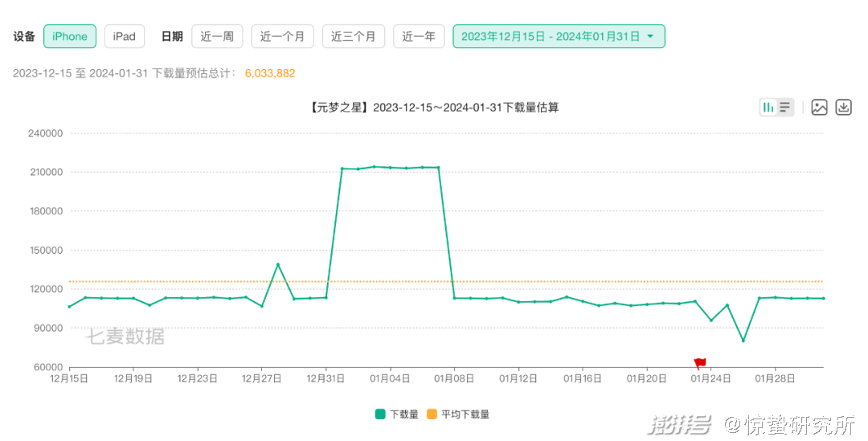868x441 pixels.
Task: Select 近一个月 time range
Action: point(282,36)
